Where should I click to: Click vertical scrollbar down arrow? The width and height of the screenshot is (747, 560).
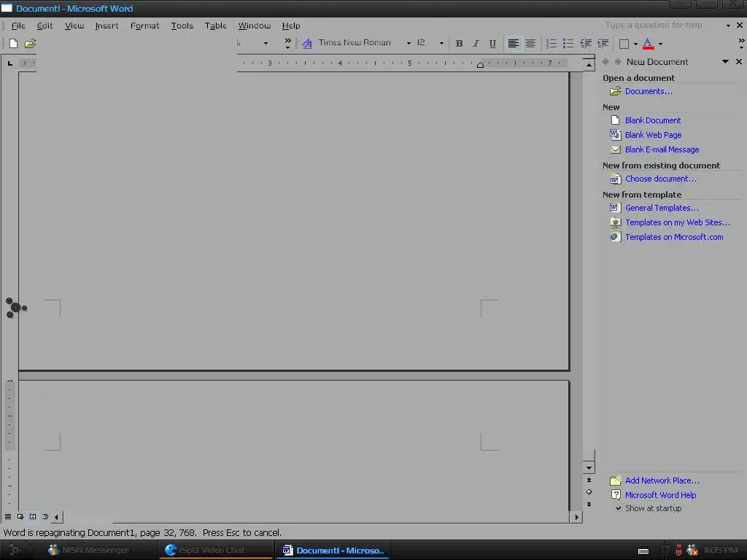tap(589, 467)
